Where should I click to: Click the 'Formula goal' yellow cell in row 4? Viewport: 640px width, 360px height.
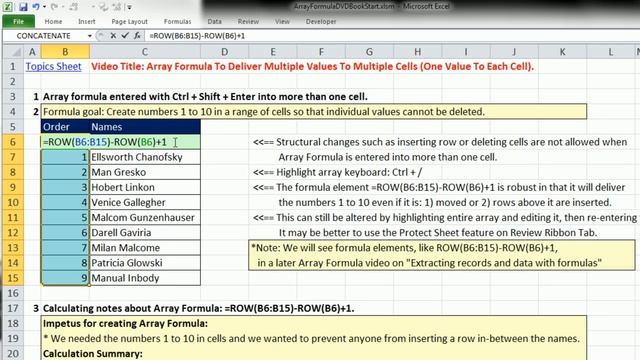coord(313,112)
